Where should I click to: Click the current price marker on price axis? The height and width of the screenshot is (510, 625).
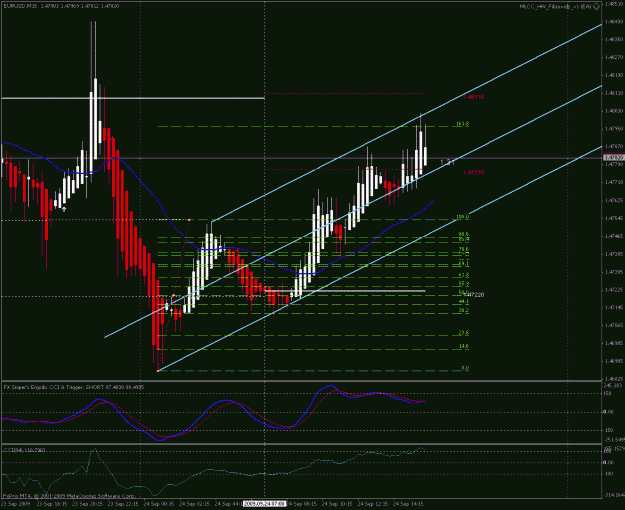click(x=613, y=158)
